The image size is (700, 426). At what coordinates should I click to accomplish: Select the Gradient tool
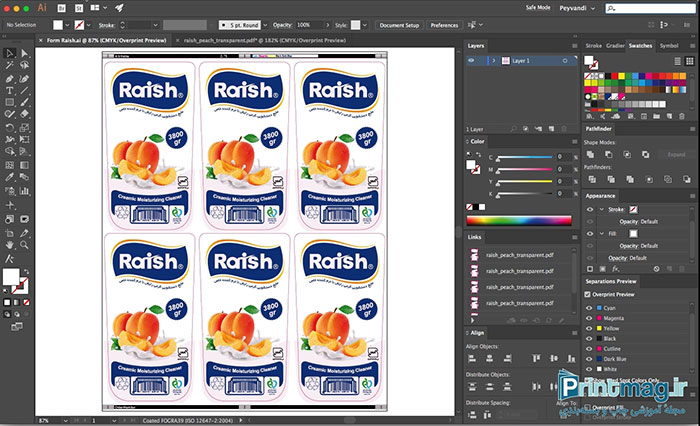click(25, 165)
